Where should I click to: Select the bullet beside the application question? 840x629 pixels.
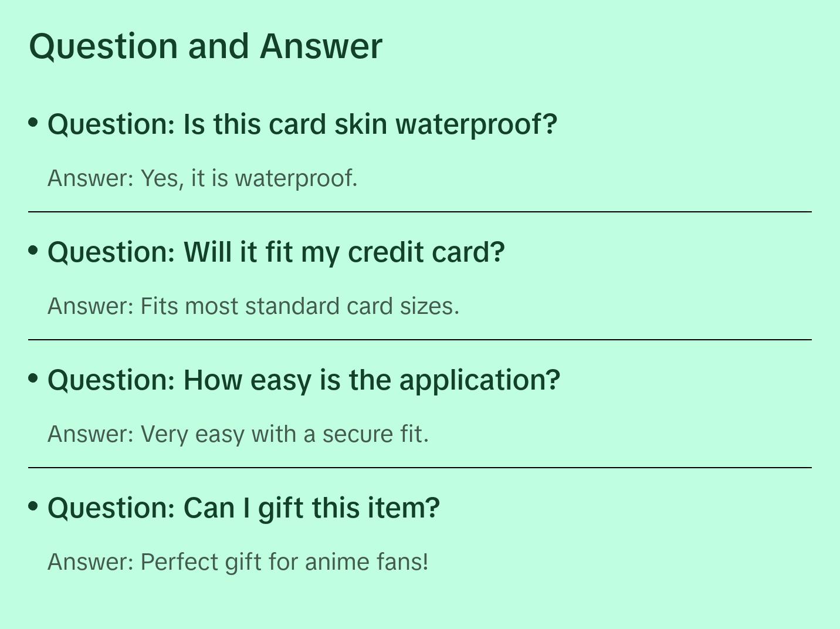tap(33, 378)
